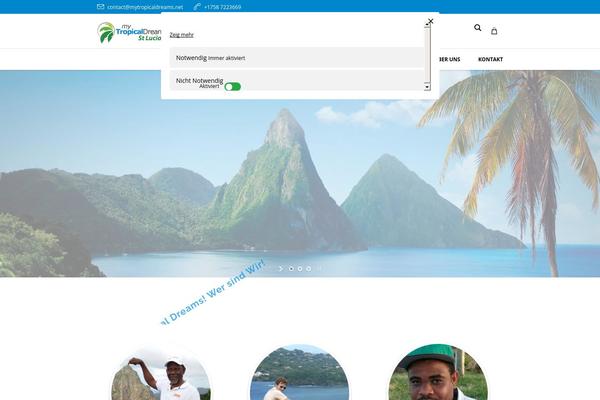Select the third slider dot

tap(309, 269)
